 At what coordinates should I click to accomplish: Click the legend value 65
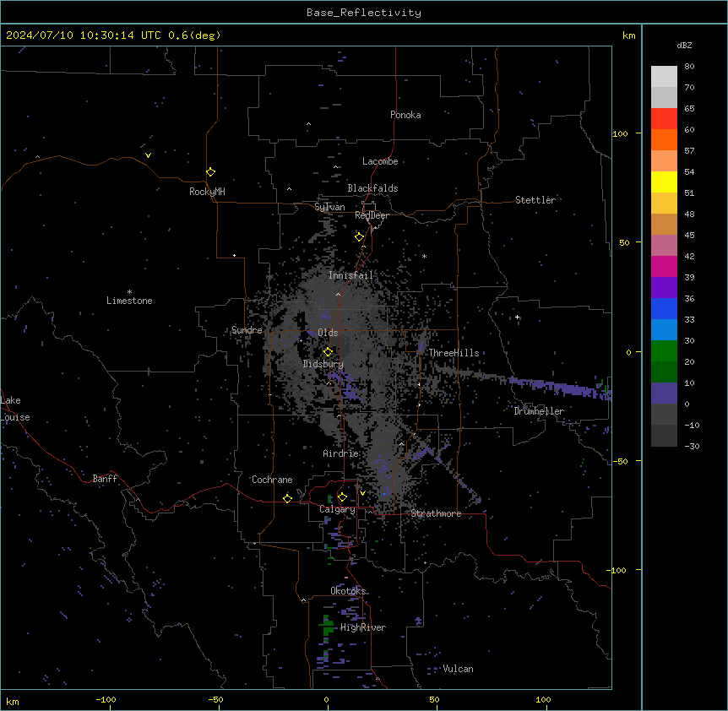point(689,109)
